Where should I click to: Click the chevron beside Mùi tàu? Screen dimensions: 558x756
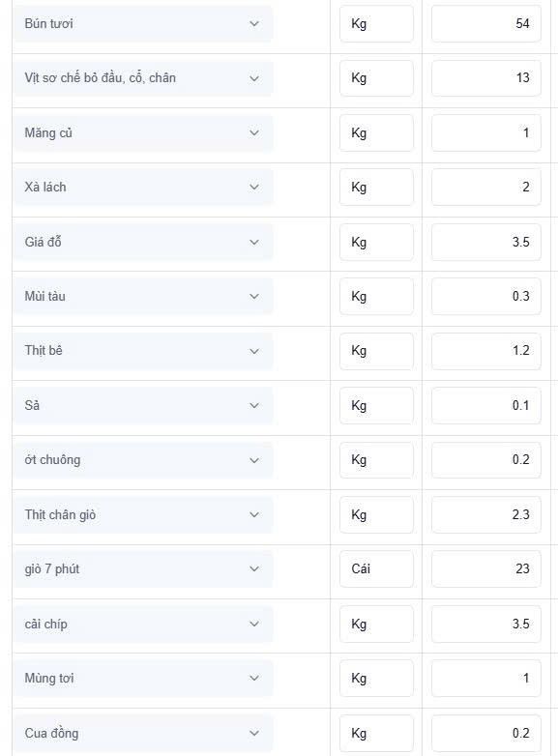point(254,297)
